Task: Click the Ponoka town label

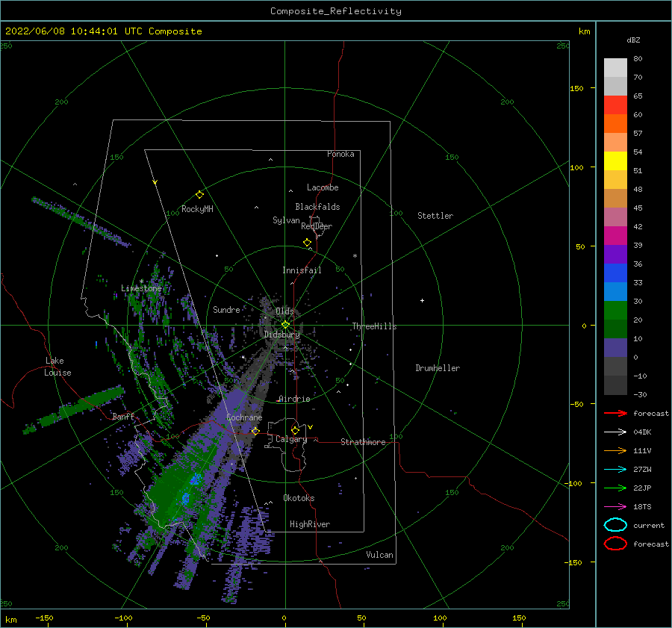Action: click(x=340, y=154)
